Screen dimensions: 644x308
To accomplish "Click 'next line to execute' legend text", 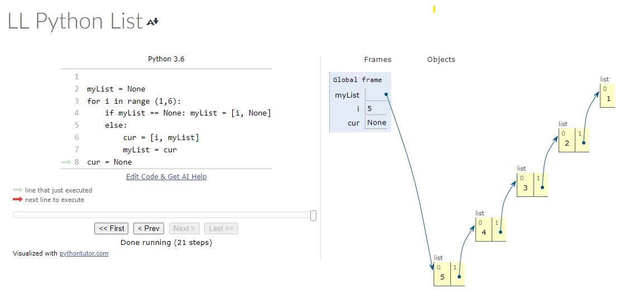I will click(x=55, y=200).
